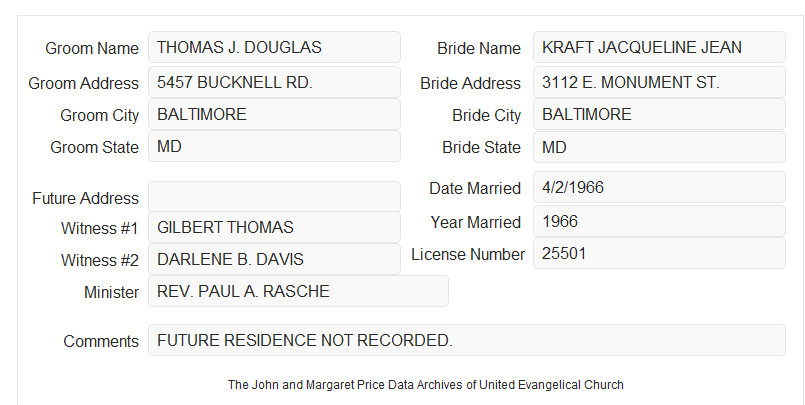Click the Groom Address field
Screen dimensions: 805x405
[x=274, y=82]
